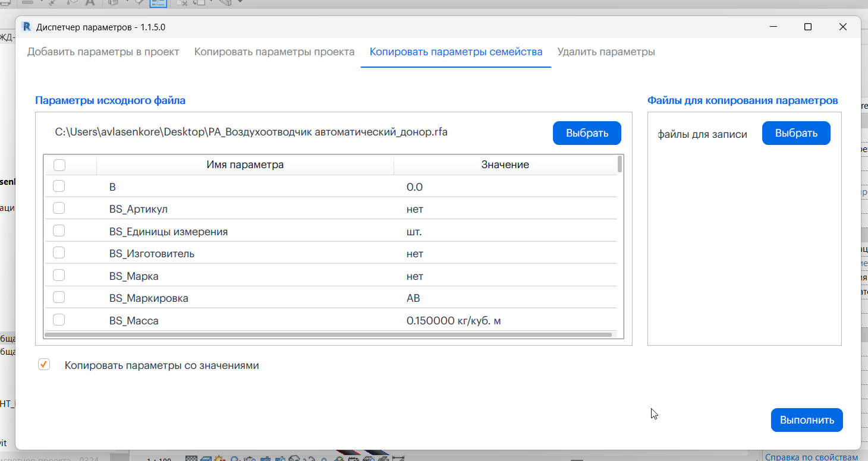
Task: Click the файлы для записи label
Action: point(702,134)
